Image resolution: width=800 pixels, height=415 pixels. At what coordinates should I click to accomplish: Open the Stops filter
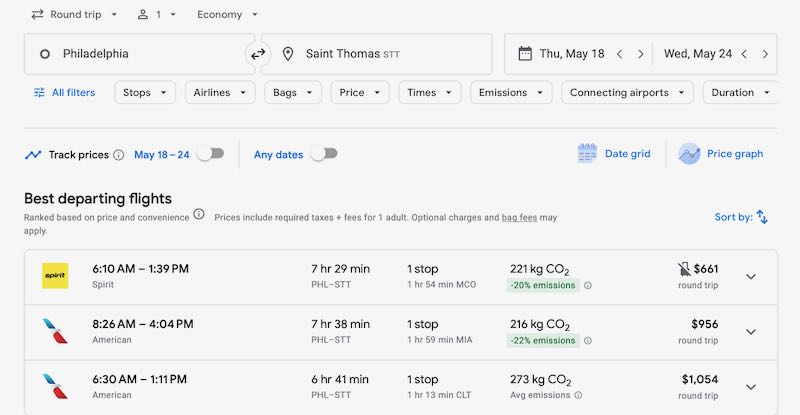[145, 92]
